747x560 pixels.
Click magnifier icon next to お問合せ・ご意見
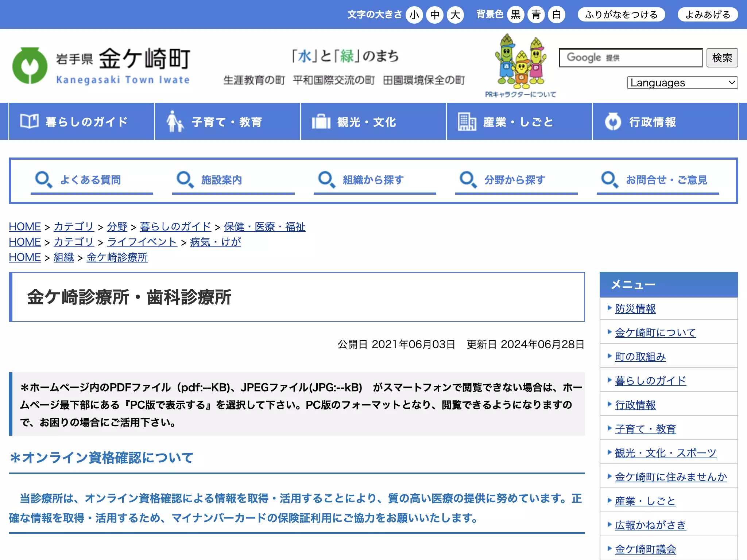(x=610, y=180)
